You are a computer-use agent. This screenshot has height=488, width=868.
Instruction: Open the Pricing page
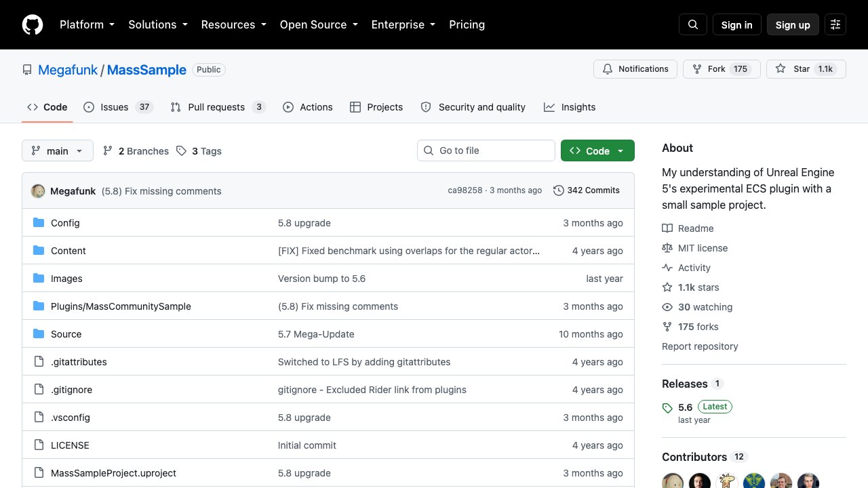click(x=467, y=24)
